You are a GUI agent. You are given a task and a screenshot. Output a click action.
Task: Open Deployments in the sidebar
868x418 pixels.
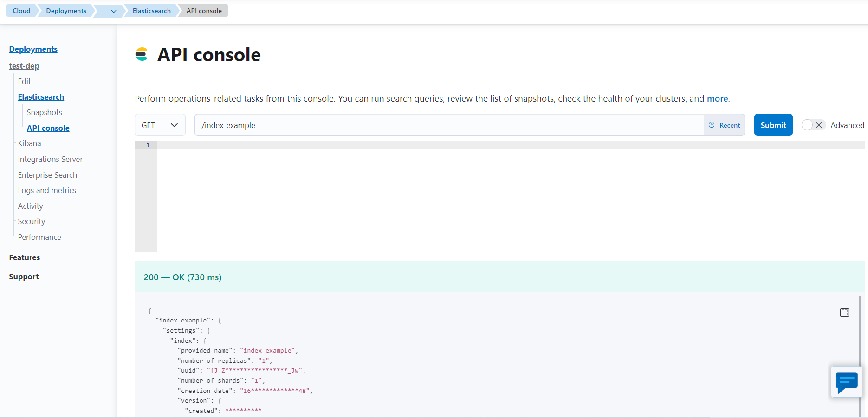coord(33,49)
